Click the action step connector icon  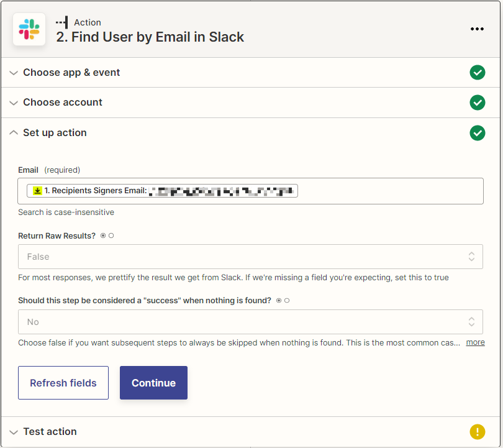(x=61, y=22)
